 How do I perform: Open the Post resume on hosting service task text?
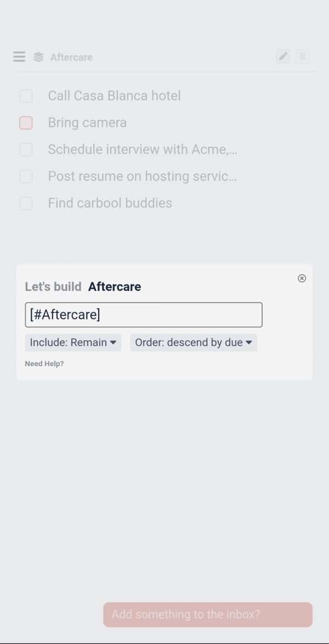[142, 177]
